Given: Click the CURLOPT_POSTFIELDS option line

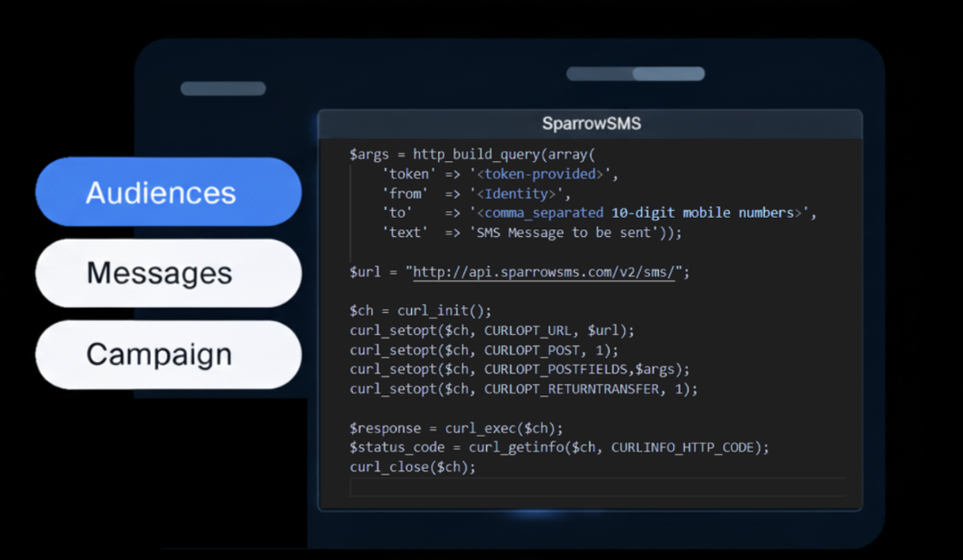Looking at the screenshot, I should click(520, 370).
